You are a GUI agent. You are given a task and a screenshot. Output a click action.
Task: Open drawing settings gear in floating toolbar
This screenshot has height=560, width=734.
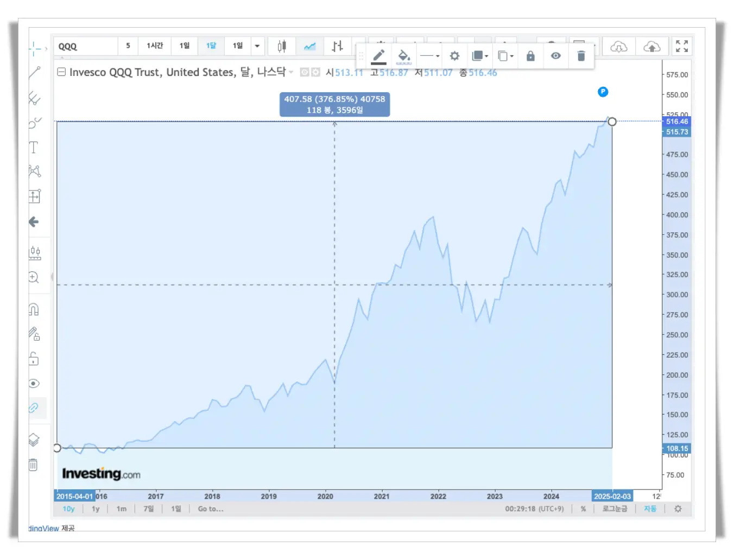click(454, 56)
